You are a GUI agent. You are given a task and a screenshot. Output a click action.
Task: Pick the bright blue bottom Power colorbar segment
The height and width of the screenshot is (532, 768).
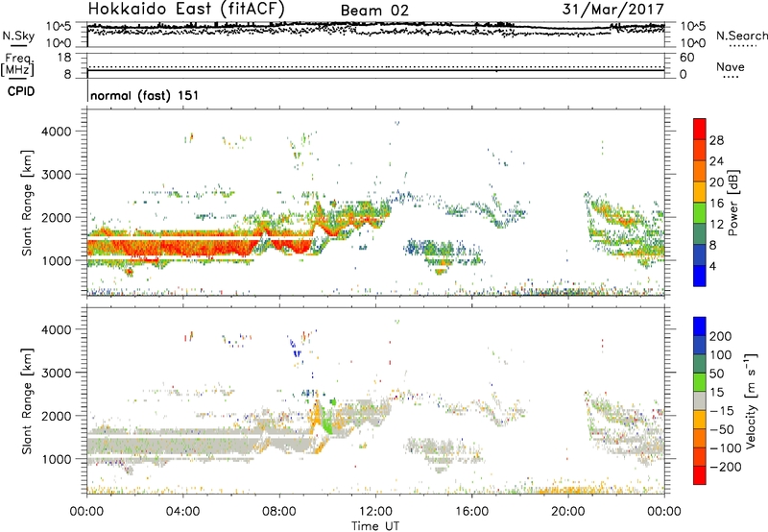pyautogui.click(x=700, y=276)
